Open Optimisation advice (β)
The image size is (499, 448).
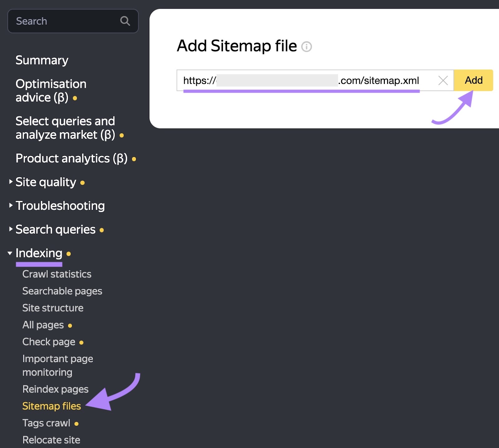51,90
